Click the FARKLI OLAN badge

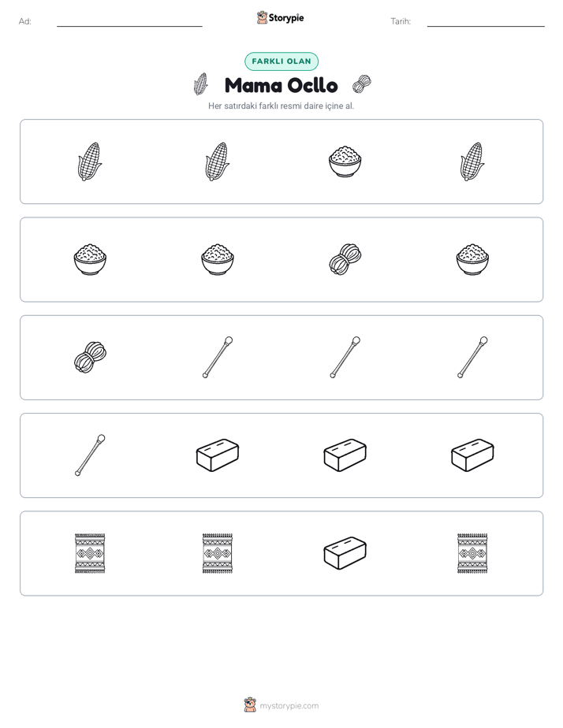click(x=281, y=61)
